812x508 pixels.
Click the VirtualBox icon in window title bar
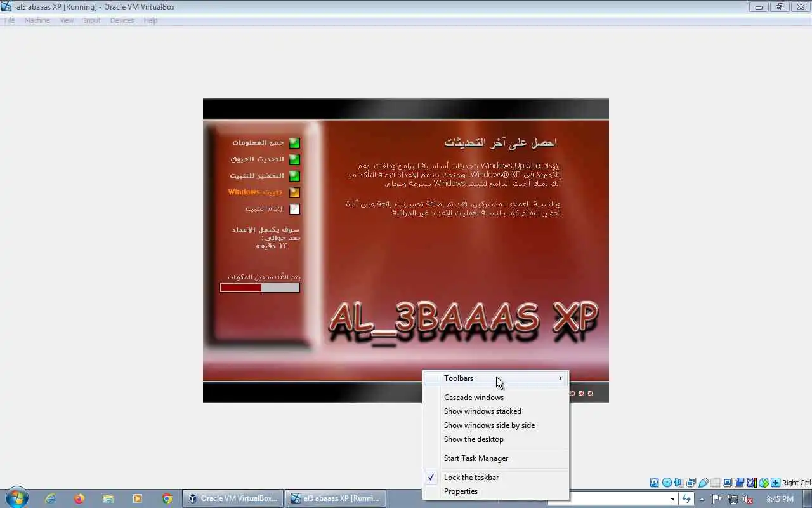[6, 7]
